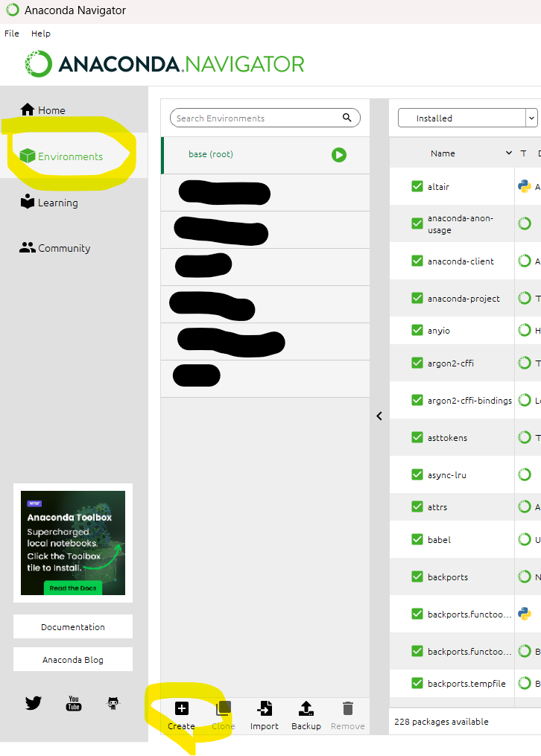The height and width of the screenshot is (756, 541).
Task: Select the backports.tempfile package name
Action: tap(466, 684)
